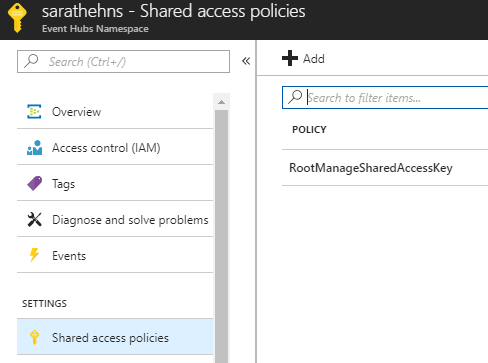Open Access control (IAM)
Image resolution: width=488 pixels, height=363 pixels.
pyautogui.click(x=115, y=148)
